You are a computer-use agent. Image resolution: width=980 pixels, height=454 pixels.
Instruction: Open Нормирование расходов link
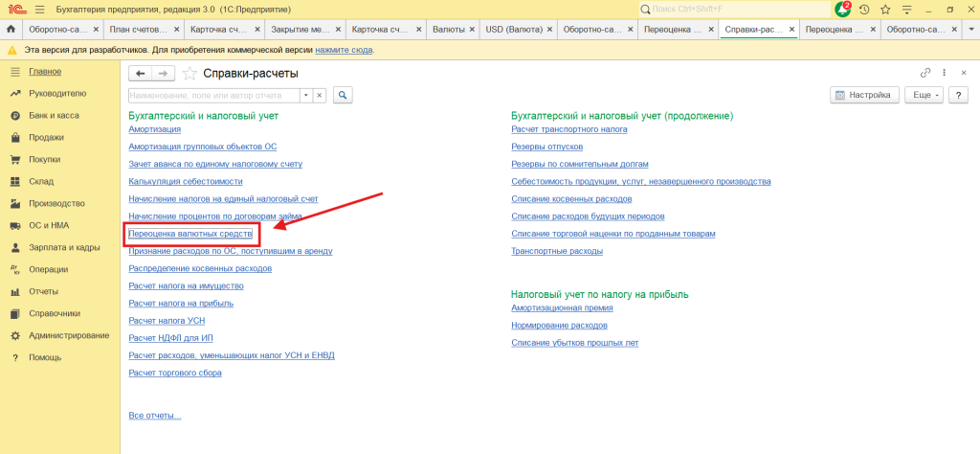click(x=559, y=326)
